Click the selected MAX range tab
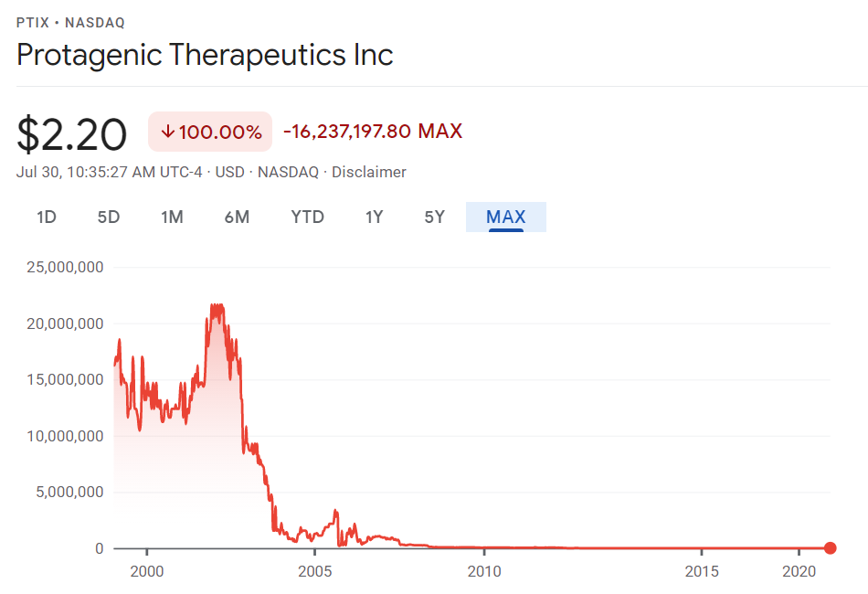Screen dimensions: 868x594 tap(505, 217)
